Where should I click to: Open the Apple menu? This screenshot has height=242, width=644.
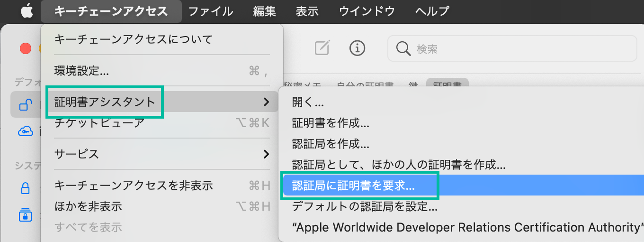pyautogui.click(x=27, y=11)
